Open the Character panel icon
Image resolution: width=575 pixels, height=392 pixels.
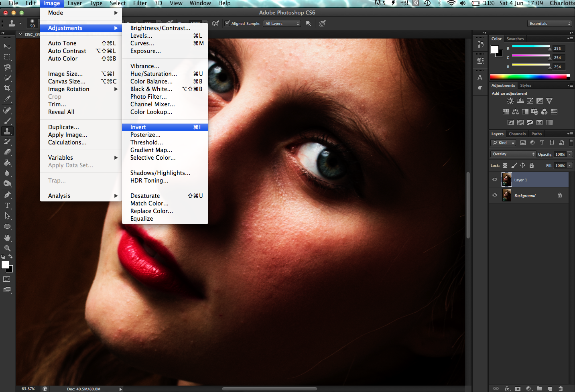point(480,77)
